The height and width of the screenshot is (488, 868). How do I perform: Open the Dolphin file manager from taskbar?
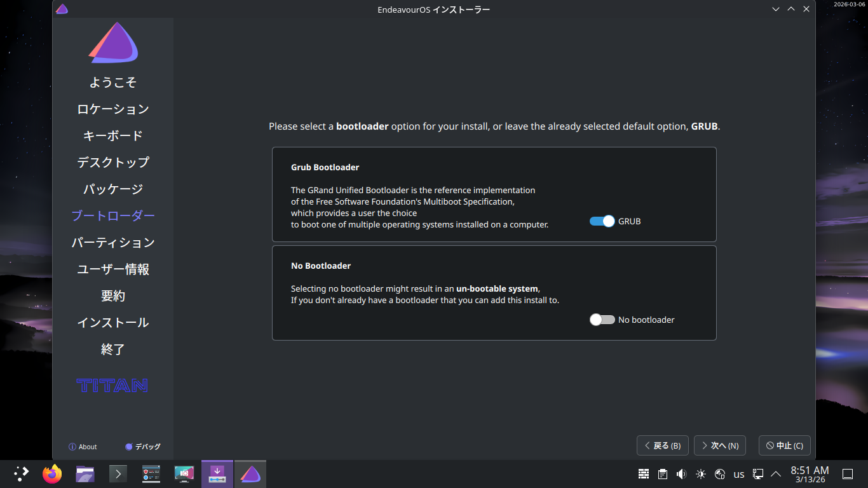click(85, 474)
